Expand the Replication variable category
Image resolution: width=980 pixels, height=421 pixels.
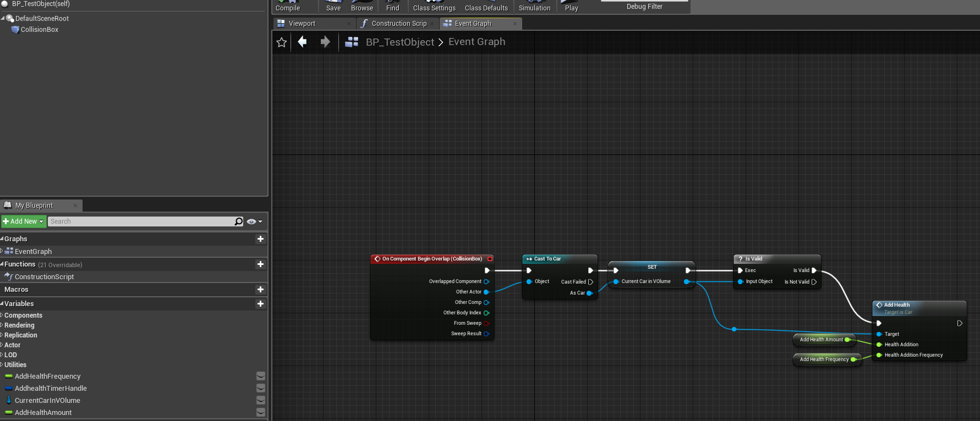click(x=2, y=335)
